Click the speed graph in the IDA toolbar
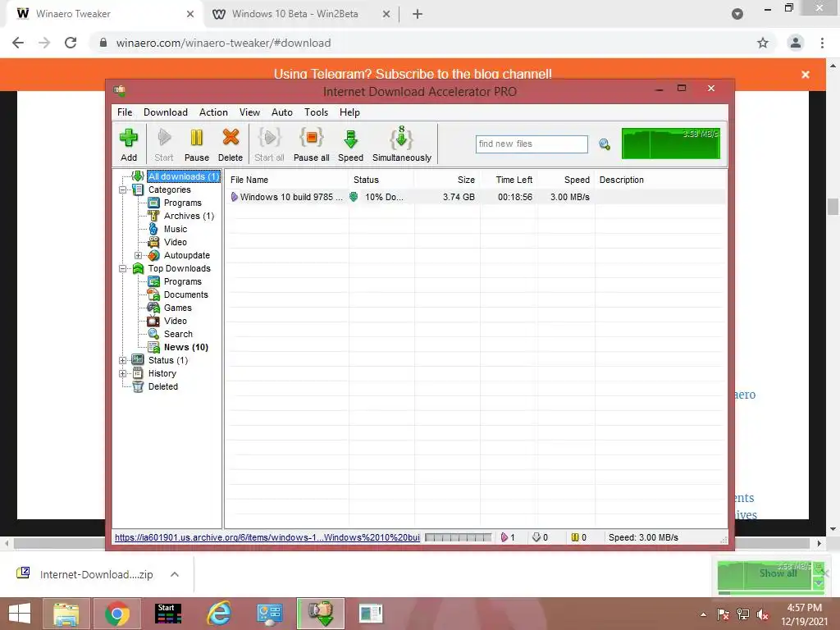The height and width of the screenshot is (630, 840). tap(671, 143)
